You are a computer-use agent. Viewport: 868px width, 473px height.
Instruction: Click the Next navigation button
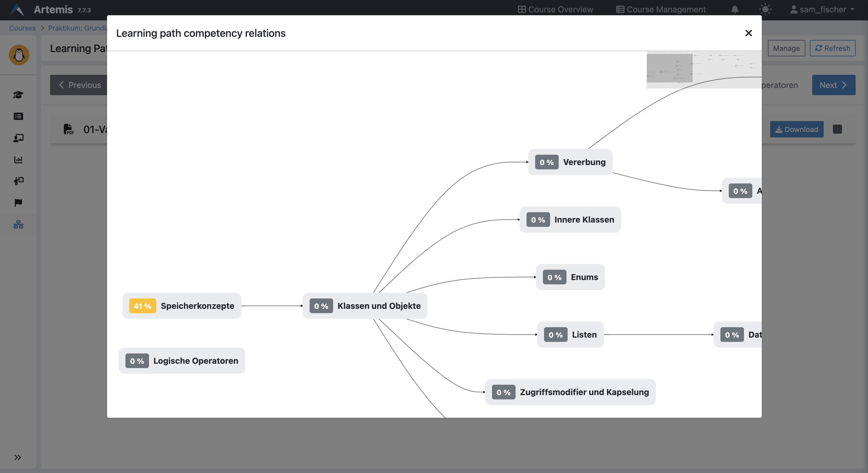833,85
